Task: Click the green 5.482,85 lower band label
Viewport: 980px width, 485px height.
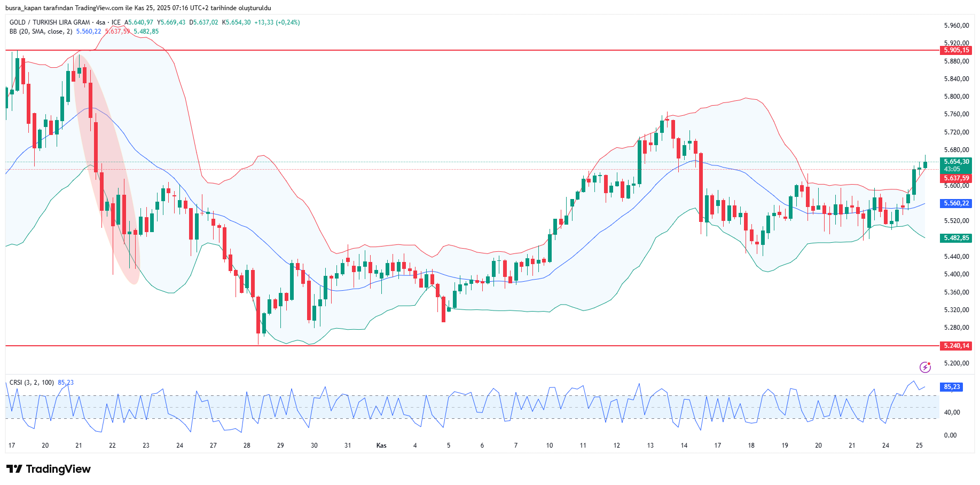Action: [x=956, y=238]
